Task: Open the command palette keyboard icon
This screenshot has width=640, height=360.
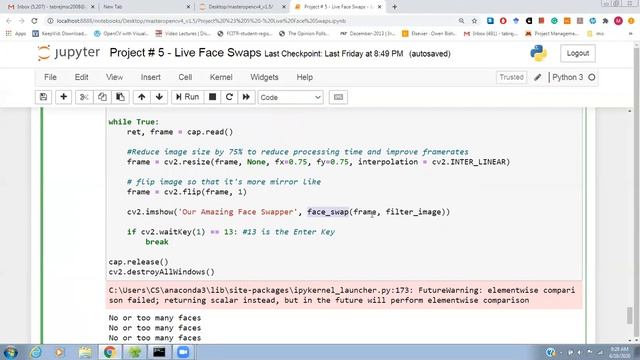Action: 338,97
